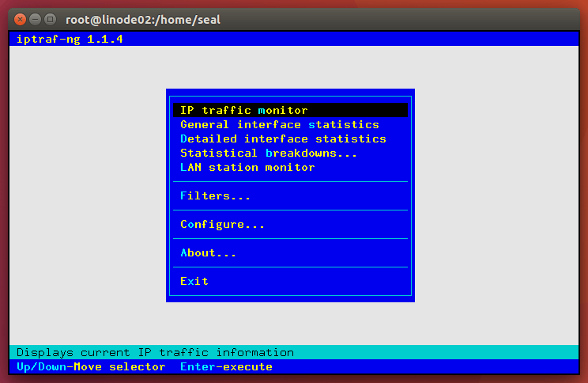Select Exit to quit iptraf-ng
This screenshot has height=383, width=588.
pyautogui.click(x=194, y=281)
